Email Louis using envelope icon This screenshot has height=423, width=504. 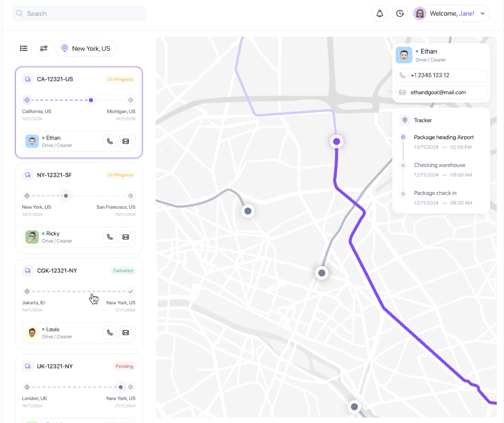pyautogui.click(x=126, y=333)
